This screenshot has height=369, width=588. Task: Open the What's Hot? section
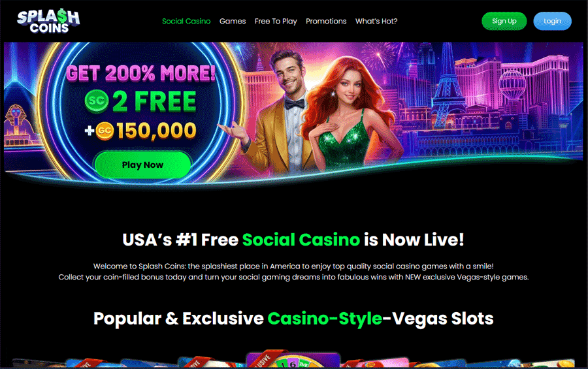click(x=376, y=22)
